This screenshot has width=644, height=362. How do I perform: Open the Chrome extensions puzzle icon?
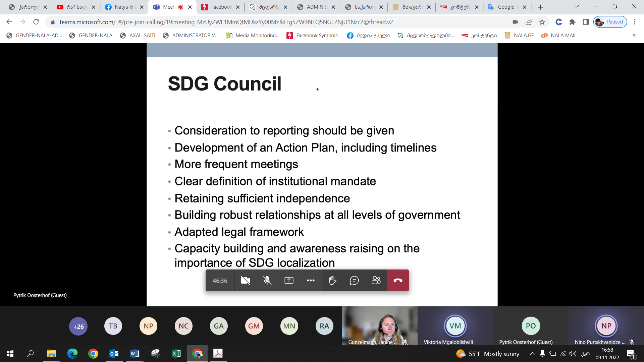coord(572,22)
